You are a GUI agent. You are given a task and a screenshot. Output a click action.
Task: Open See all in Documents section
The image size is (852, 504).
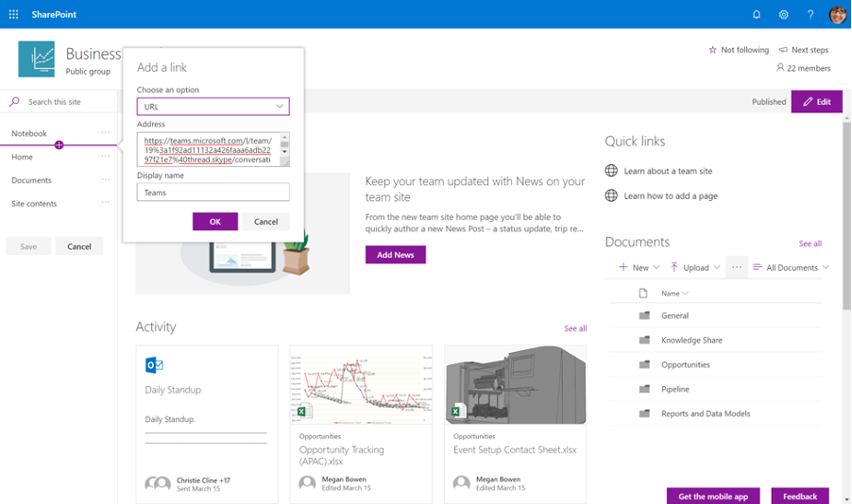pos(810,244)
